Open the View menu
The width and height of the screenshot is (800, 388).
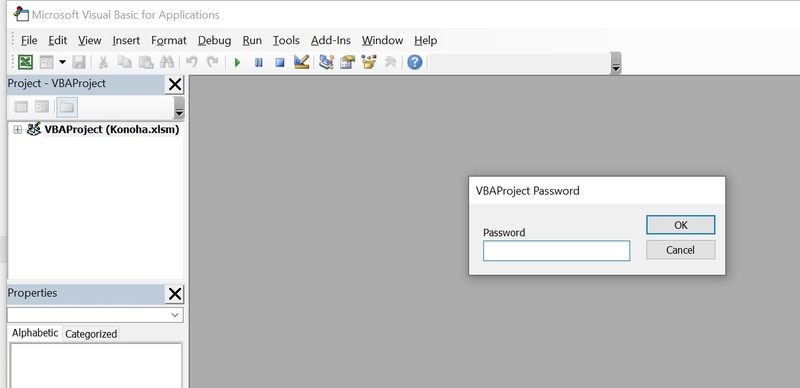point(90,40)
